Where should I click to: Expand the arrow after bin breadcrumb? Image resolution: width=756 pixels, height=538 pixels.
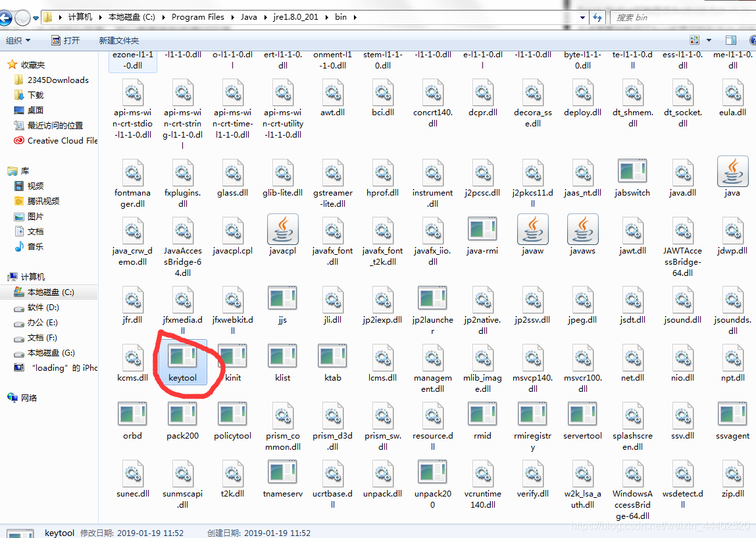click(x=355, y=17)
